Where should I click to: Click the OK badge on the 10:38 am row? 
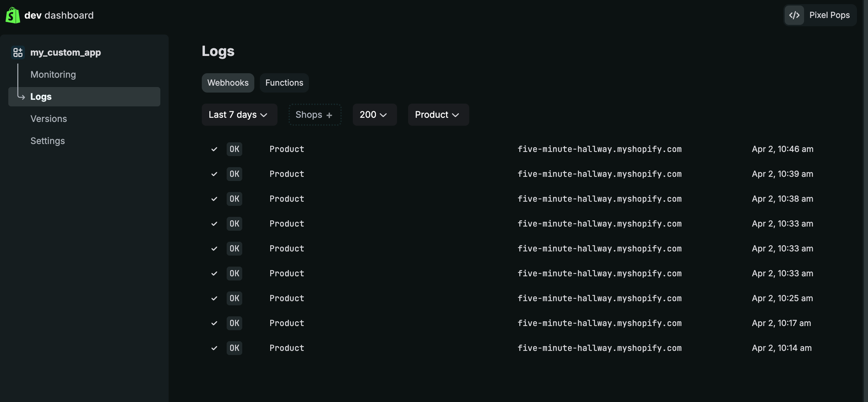234,199
